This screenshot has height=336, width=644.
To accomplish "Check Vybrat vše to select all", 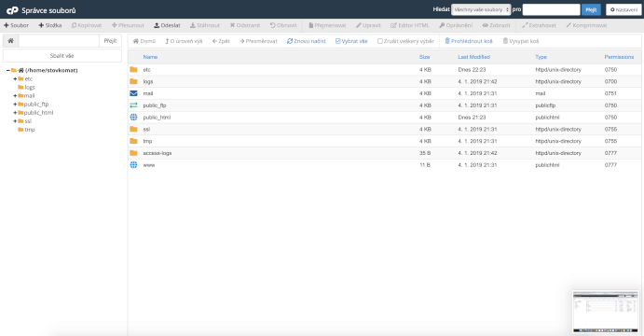I will click(351, 41).
